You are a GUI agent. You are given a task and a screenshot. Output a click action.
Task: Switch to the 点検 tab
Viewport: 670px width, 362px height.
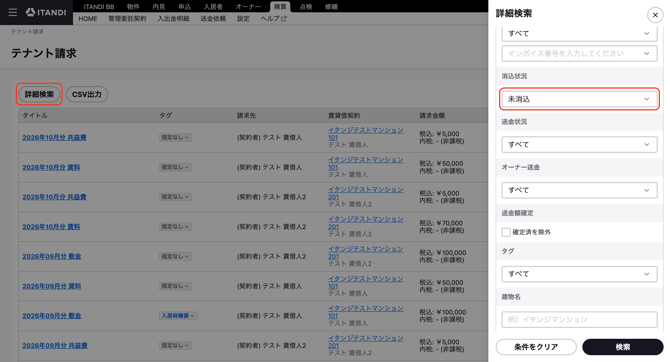pos(306,6)
